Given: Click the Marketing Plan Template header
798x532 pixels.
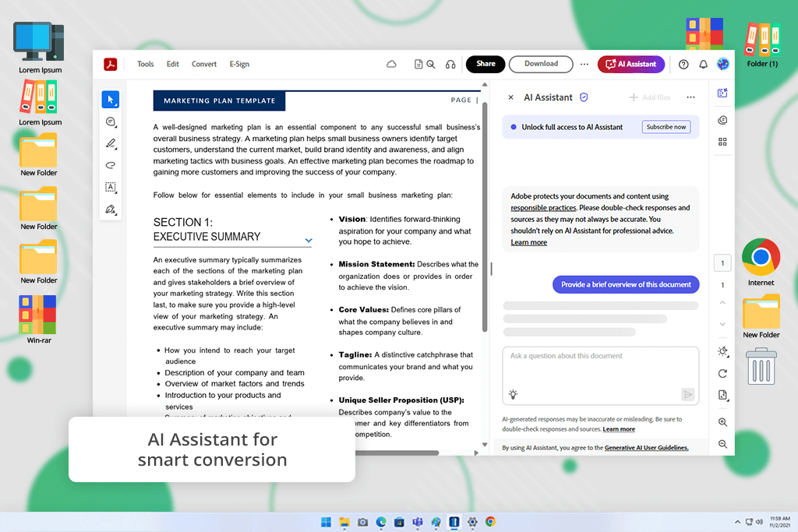Looking at the screenshot, I should pyautogui.click(x=219, y=100).
